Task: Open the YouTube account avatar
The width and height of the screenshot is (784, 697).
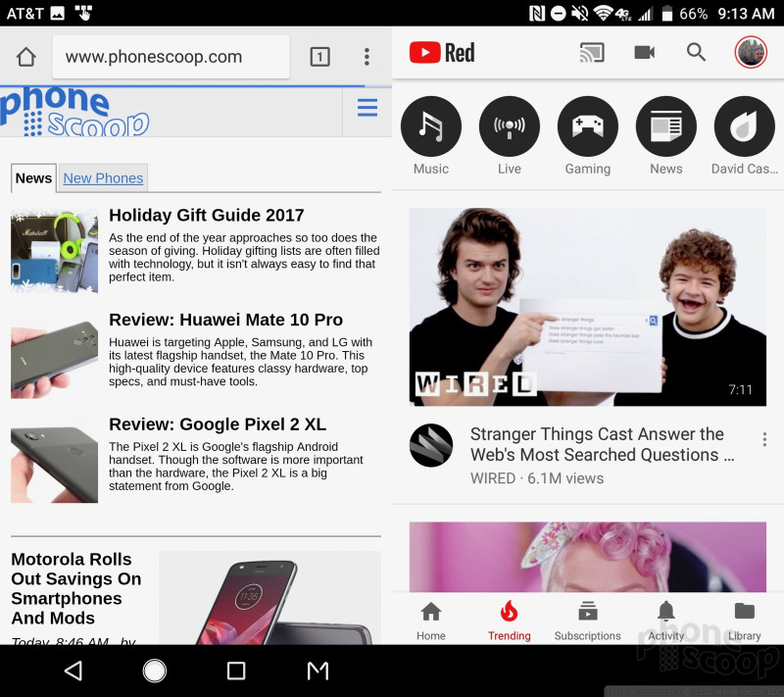Action: coord(751,52)
